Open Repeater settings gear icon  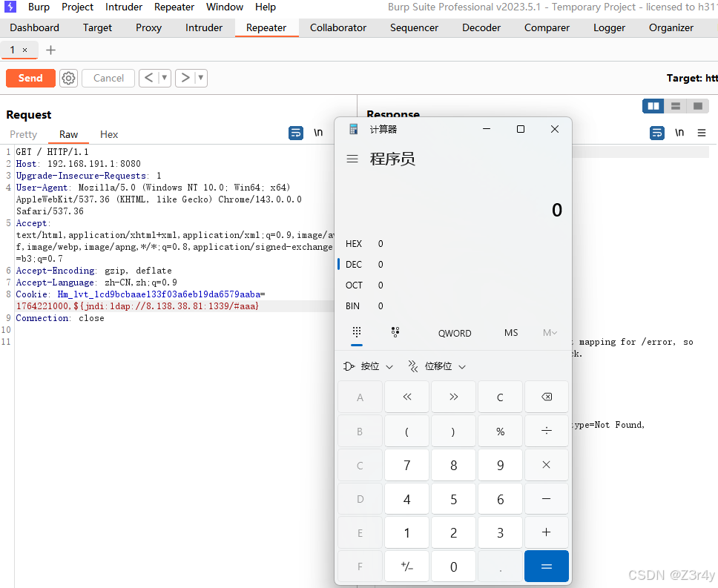69,79
